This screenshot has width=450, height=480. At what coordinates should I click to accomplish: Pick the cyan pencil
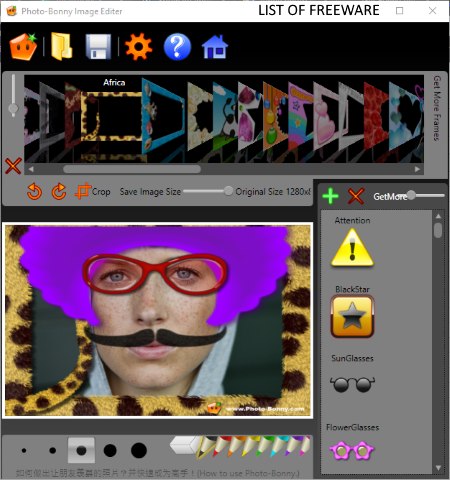pyautogui.click(x=279, y=447)
